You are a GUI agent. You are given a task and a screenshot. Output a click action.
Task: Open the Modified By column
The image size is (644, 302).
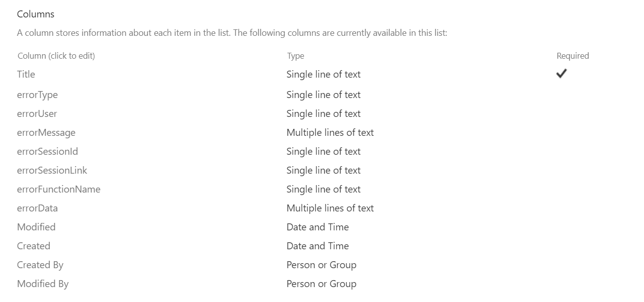click(x=43, y=284)
